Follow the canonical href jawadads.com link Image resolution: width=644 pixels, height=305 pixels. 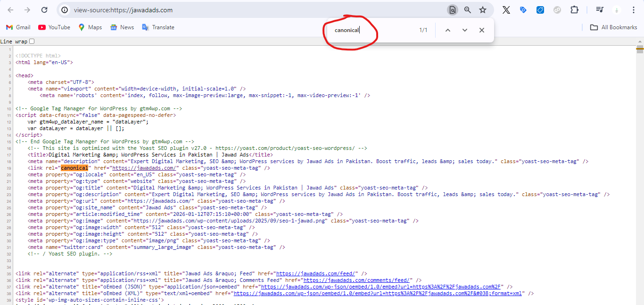point(144,168)
